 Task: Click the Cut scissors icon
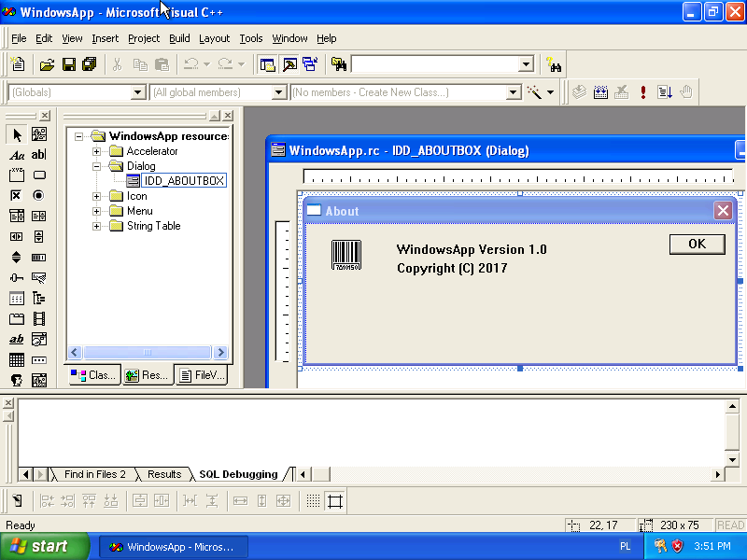point(117,64)
